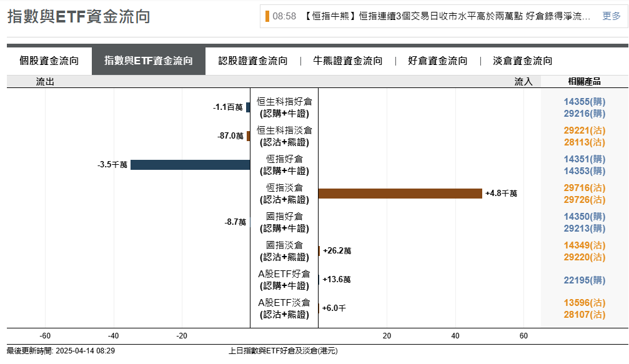This screenshot has width=629, height=364.
Task: Select product 29716(沽) for 恆指淡倉
Action: (x=584, y=188)
